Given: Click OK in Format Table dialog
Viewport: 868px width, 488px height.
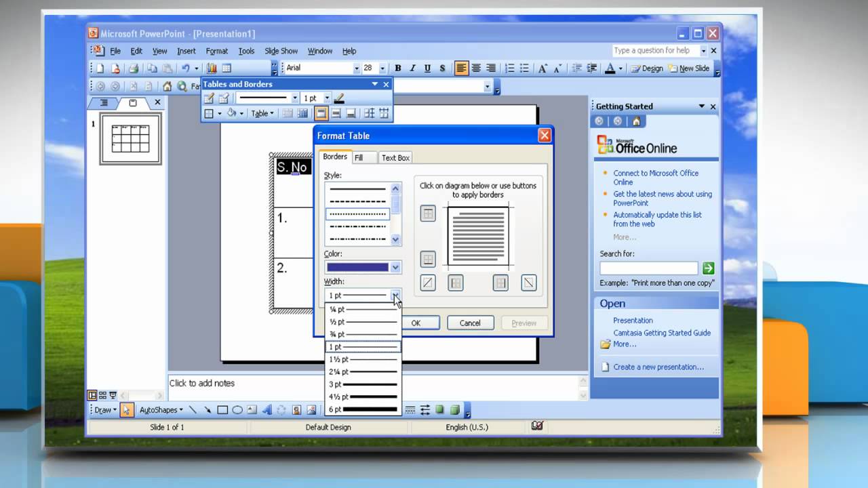Looking at the screenshot, I should [x=416, y=323].
